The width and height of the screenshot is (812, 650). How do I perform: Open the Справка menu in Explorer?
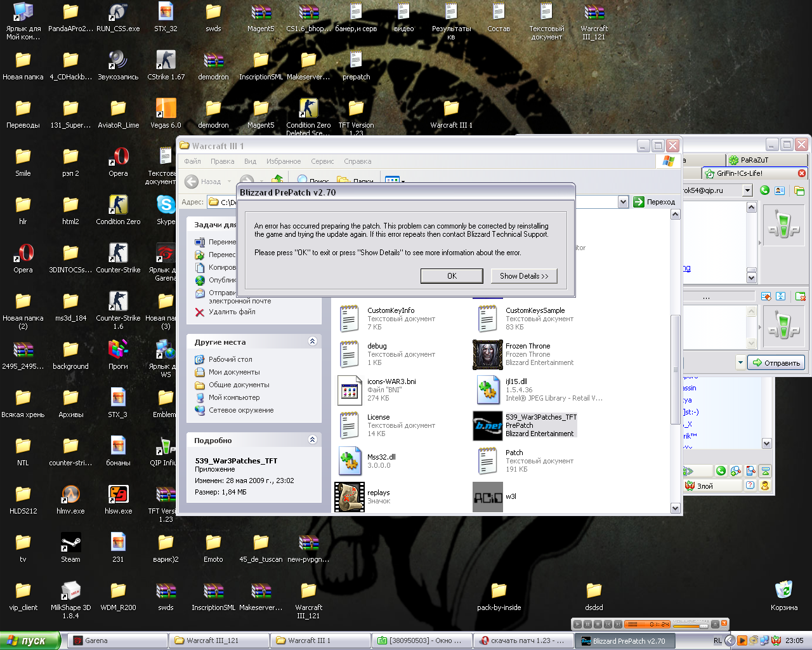click(x=357, y=161)
